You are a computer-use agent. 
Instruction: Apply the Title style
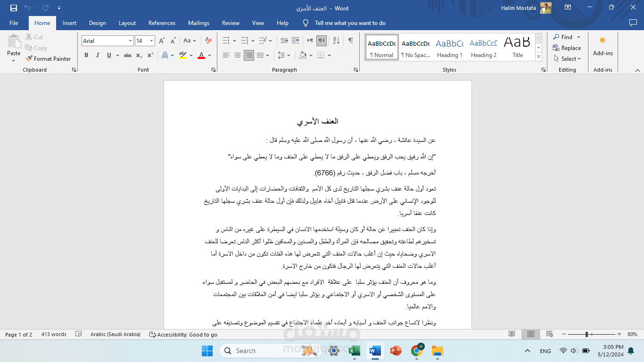click(x=518, y=47)
